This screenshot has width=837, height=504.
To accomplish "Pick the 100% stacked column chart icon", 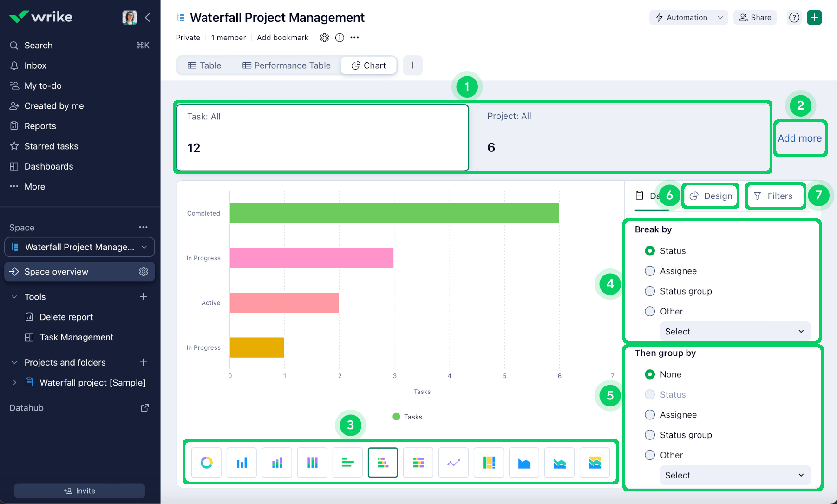I will coord(313,463).
